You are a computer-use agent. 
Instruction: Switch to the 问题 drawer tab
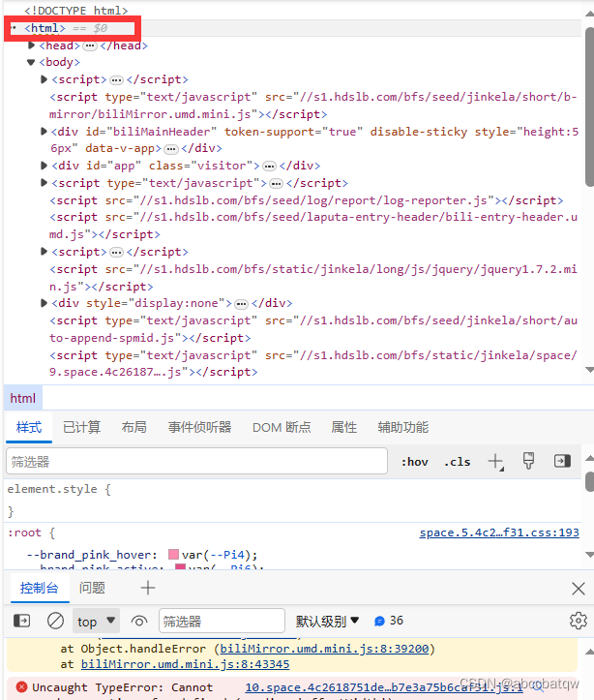click(92, 588)
